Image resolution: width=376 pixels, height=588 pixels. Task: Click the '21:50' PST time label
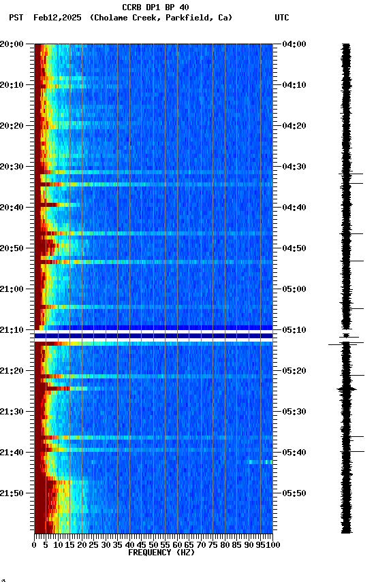click(x=12, y=494)
